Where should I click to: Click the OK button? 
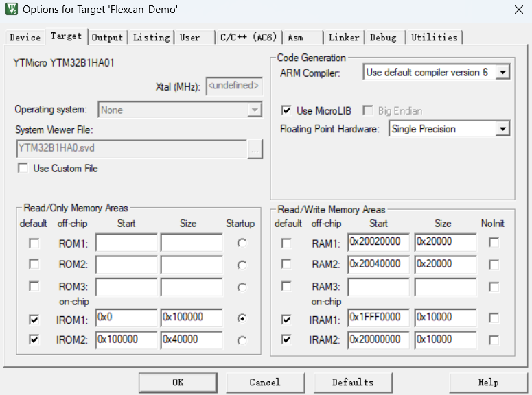pyautogui.click(x=178, y=383)
